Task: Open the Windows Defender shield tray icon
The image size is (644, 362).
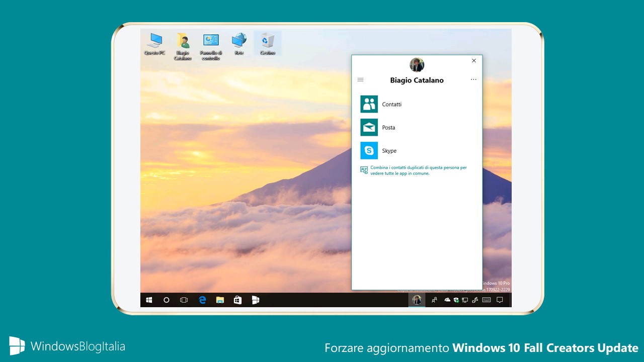Action: 456,300
